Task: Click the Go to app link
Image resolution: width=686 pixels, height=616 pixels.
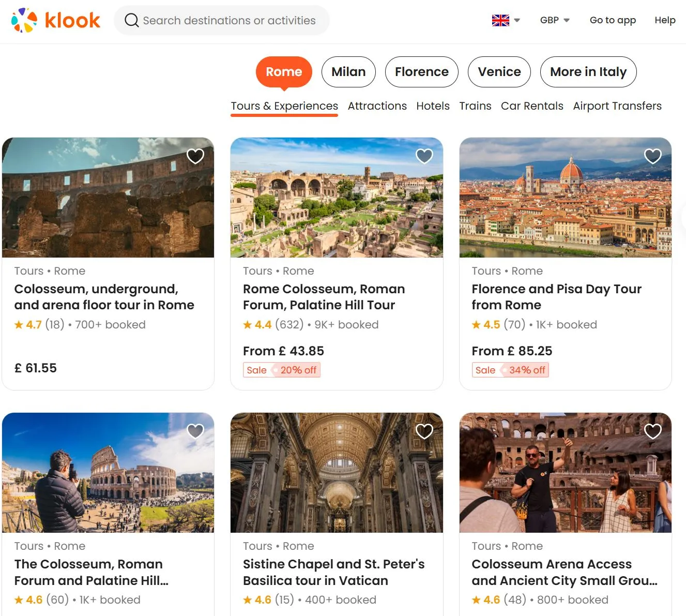Action: tap(613, 20)
